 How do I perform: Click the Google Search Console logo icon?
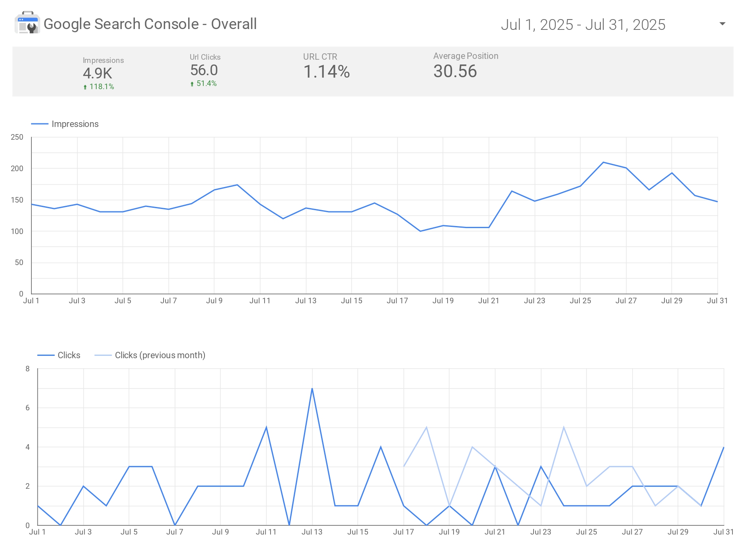coord(27,23)
